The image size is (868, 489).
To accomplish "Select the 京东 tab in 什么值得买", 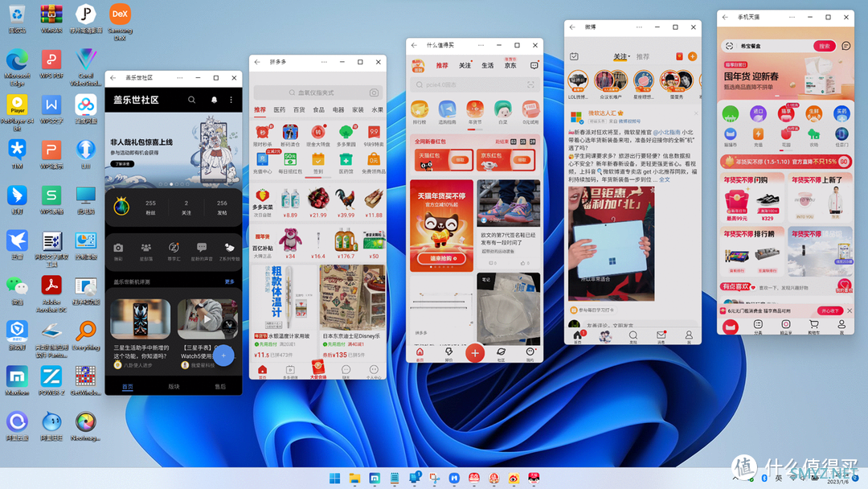I will point(510,64).
